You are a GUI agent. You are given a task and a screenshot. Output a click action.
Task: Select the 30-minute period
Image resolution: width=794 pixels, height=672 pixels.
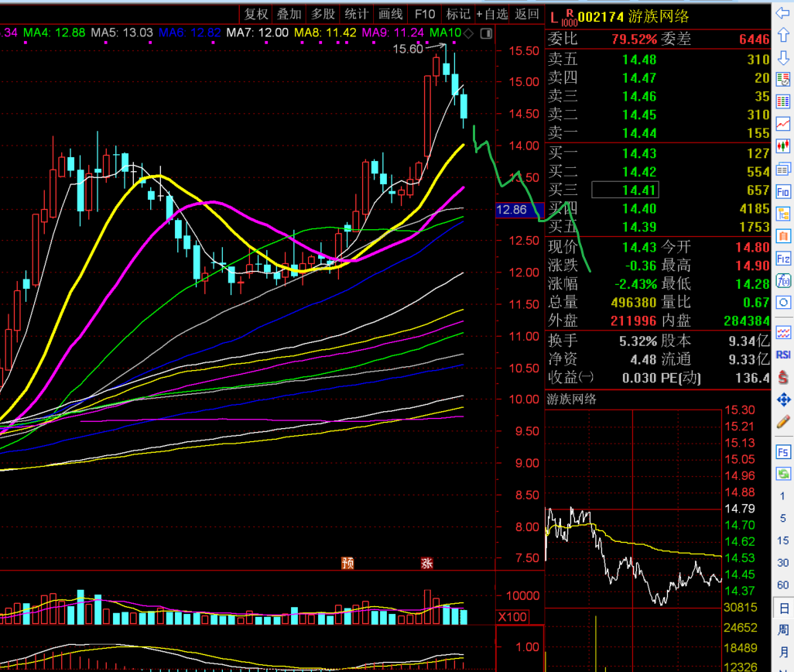tap(783, 563)
